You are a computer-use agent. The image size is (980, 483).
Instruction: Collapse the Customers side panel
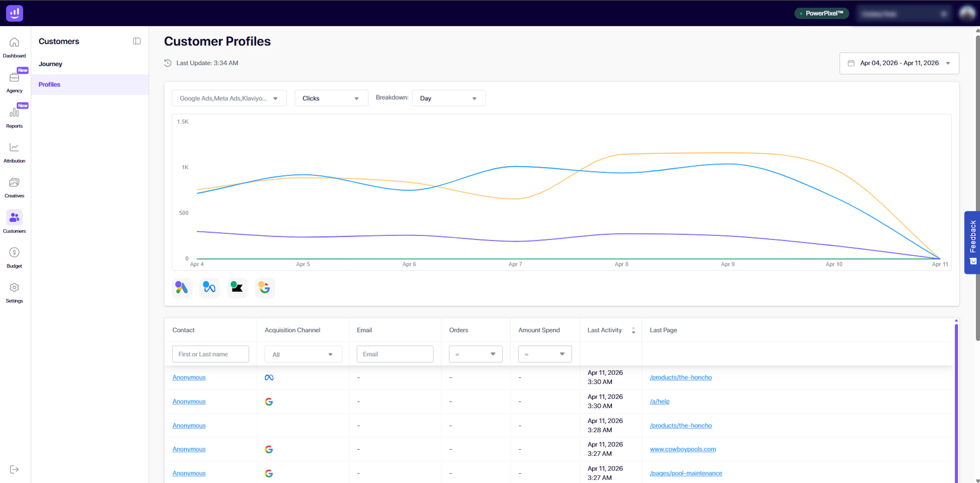pos(137,41)
